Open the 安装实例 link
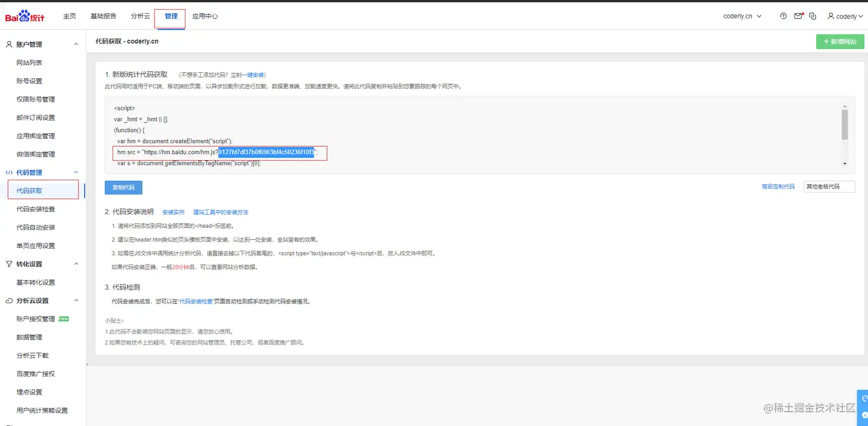 click(x=173, y=212)
